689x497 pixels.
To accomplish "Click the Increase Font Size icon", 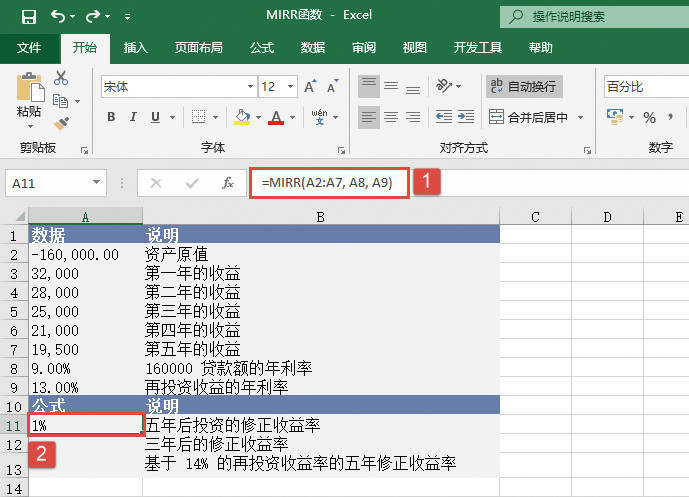I will (310, 87).
